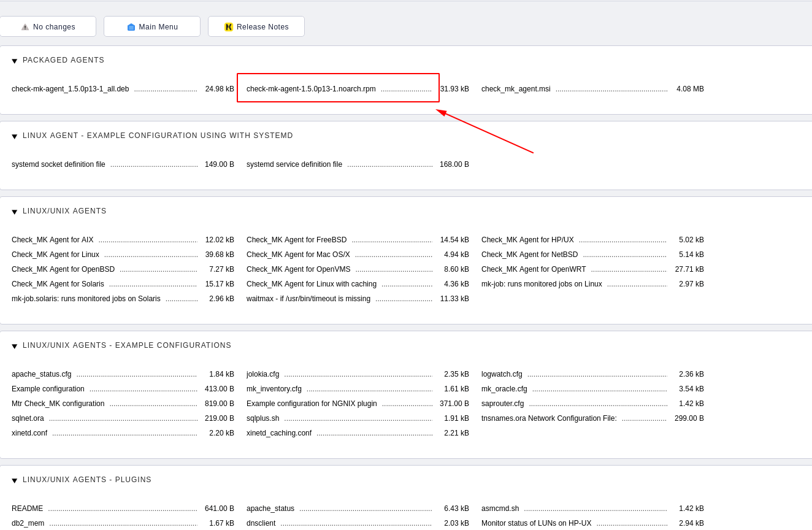Collapse Linux Agent systemd example section
The width and height of the screenshot is (812, 530).
click(x=15, y=136)
